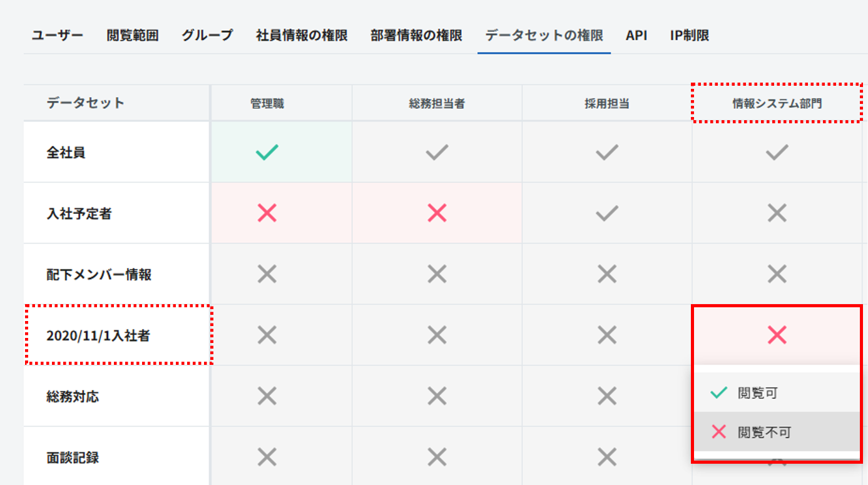Image resolution: width=868 pixels, height=485 pixels.
Task: Click green check for 全社員 under 管理職
Action: click(267, 152)
